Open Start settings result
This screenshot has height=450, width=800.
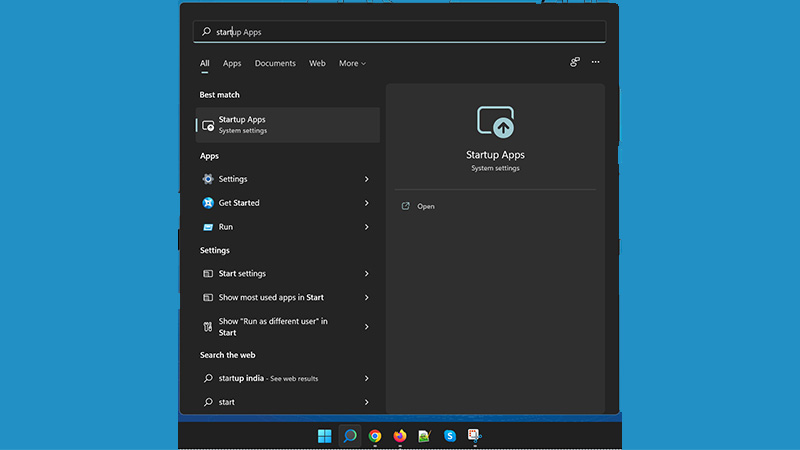pos(288,274)
